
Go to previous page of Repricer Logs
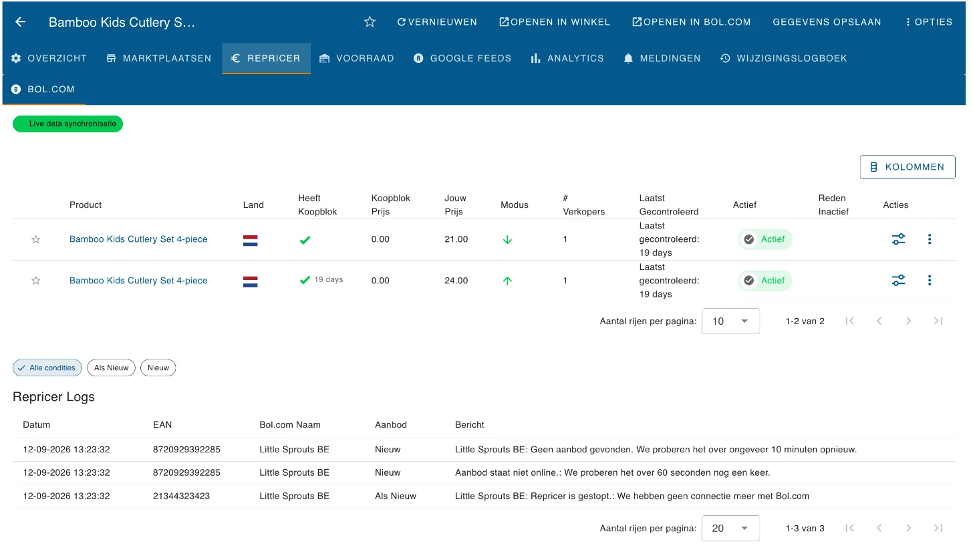pos(879,528)
